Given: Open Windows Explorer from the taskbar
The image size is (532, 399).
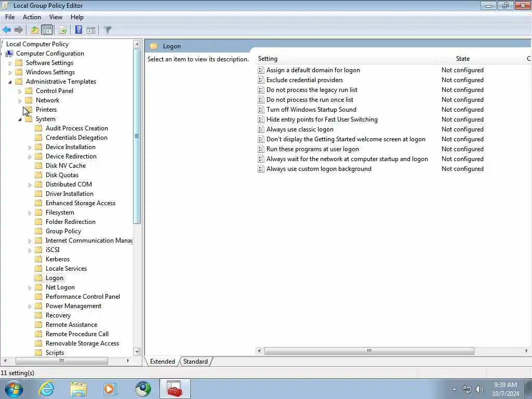Looking at the screenshot, I should [x=79, y=389].
